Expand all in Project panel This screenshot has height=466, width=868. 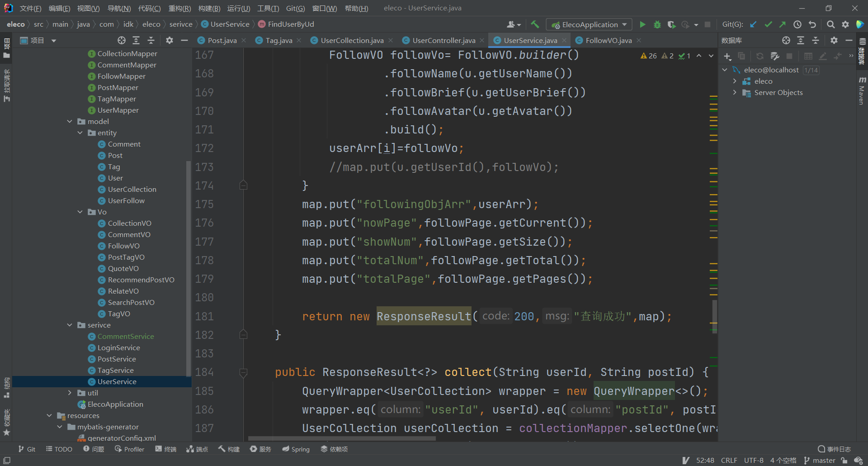point(136,40)
